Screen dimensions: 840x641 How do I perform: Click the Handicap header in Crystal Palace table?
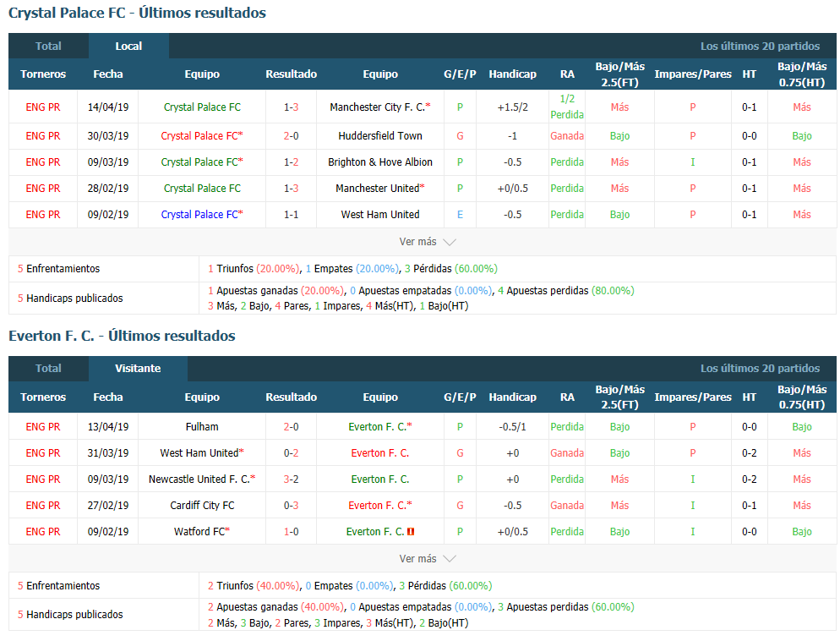click(512, 74)
